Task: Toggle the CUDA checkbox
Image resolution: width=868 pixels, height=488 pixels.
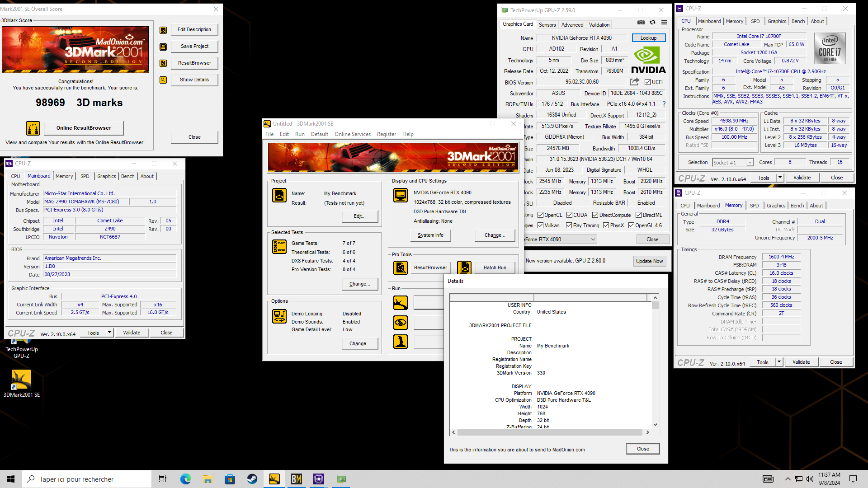Action: pos(569,215)
